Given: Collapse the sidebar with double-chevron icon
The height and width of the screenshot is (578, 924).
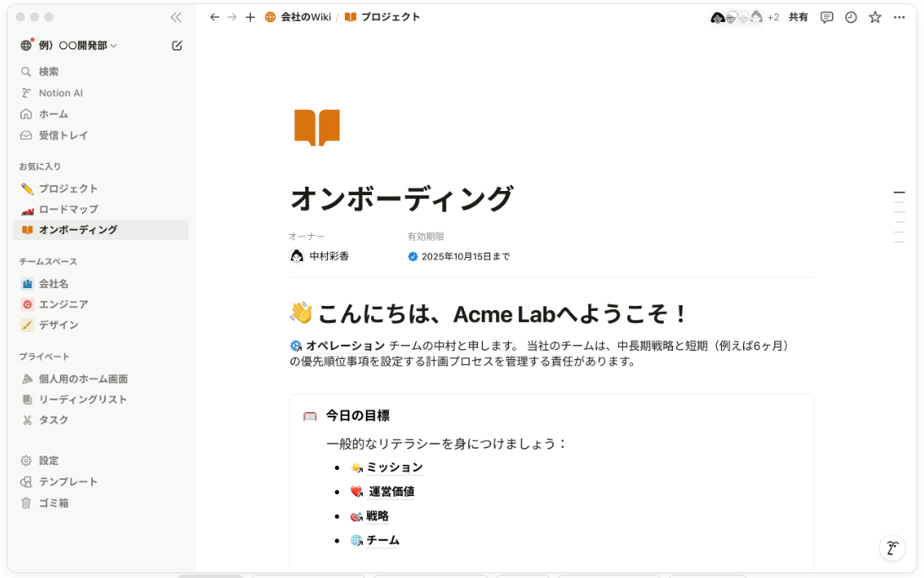Looking at the screenshot, I should pyautogui.click(x=176, y=17).
